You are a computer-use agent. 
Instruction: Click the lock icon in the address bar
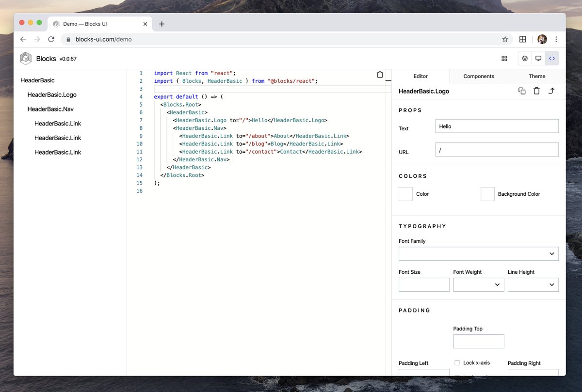(x=68, y=39)
